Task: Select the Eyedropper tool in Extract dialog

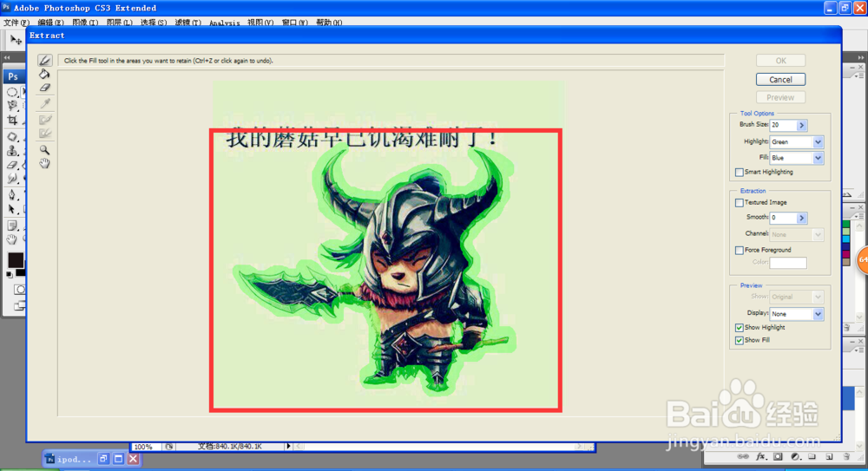Action: tap(44, 103)
